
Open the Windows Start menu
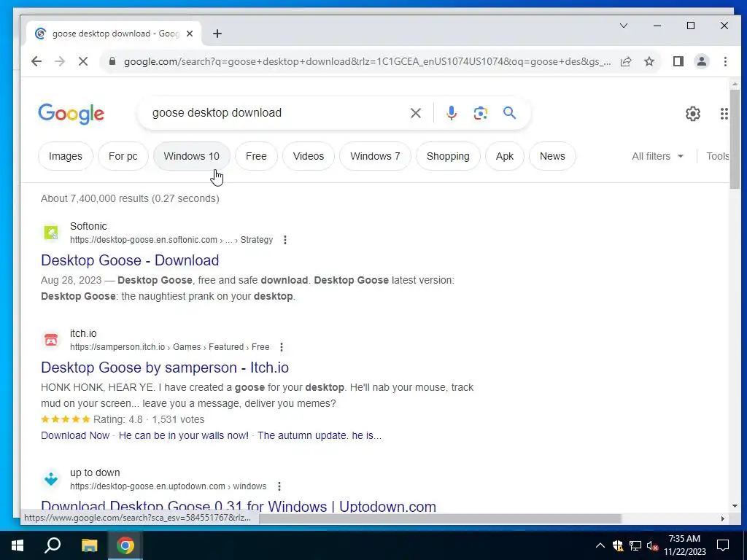[x=18, y=545]
